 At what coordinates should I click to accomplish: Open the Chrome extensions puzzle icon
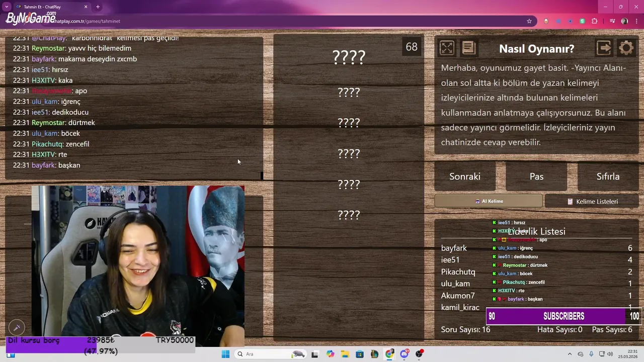(595, 21)
